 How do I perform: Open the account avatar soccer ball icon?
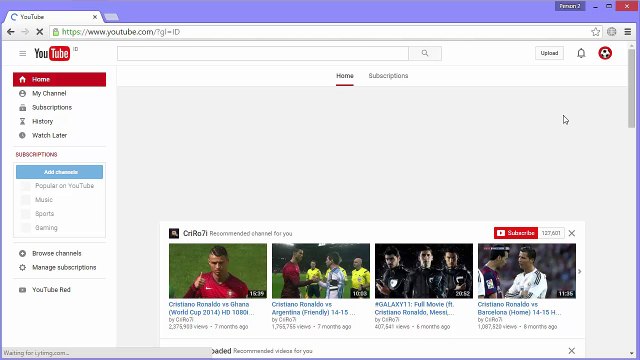[605, 53]
